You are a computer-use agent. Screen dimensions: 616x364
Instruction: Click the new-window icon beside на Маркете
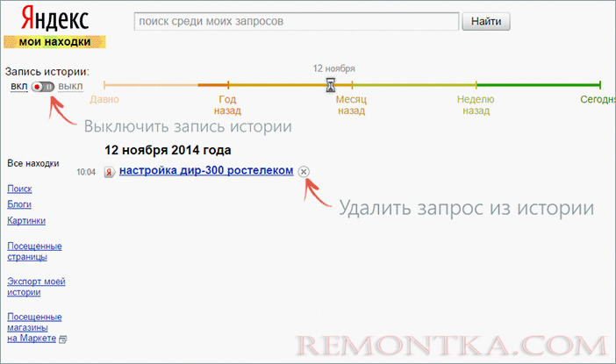[x=62, y=339]
